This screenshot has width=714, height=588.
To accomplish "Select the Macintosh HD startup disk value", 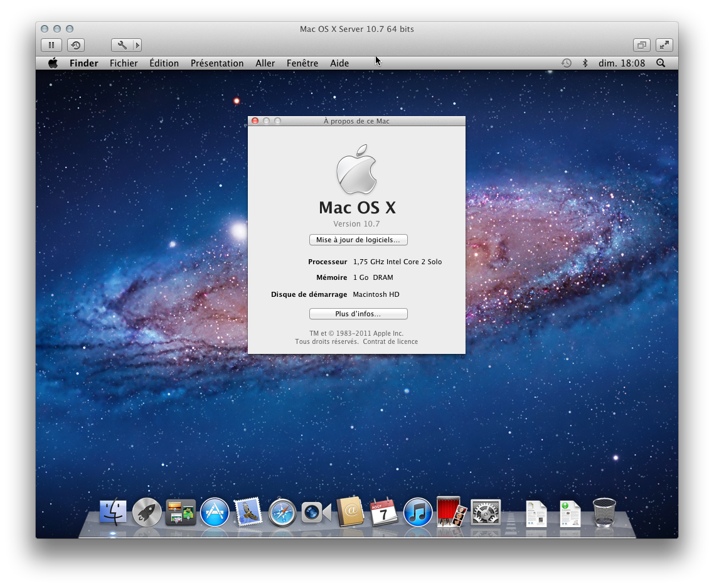I will point(376,294).
